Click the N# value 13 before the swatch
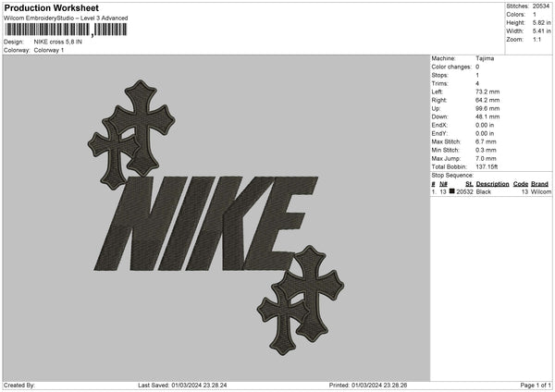Screen dimensions: 555x392 [x=443, y=191]
